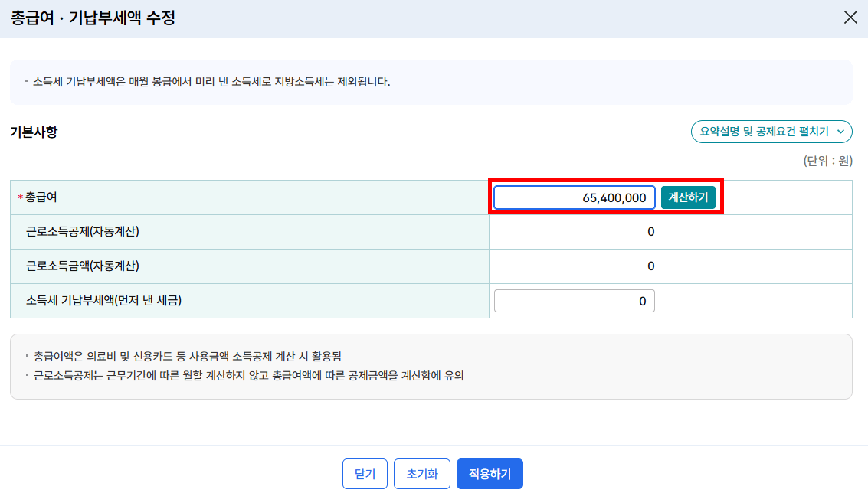The width and height of the screenshot is (868, 496).
Task: Reset the form using 초기화 button
Action: [421, 474]
